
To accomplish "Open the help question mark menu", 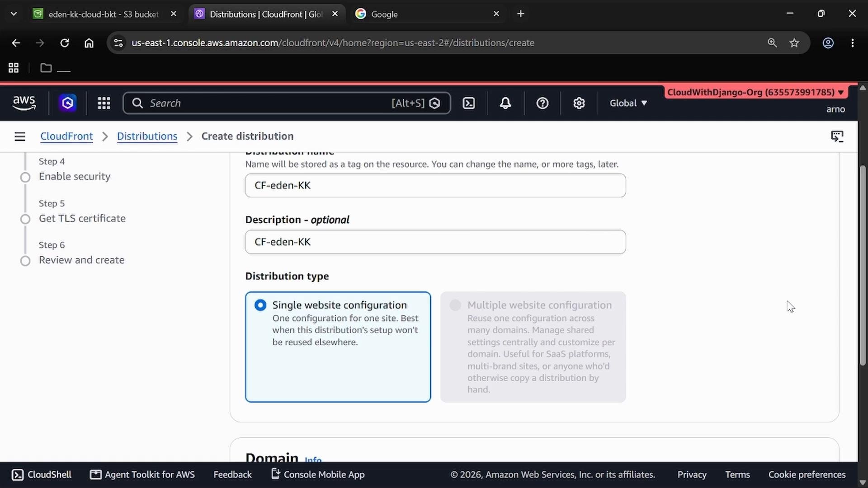I will pos(542,103).
